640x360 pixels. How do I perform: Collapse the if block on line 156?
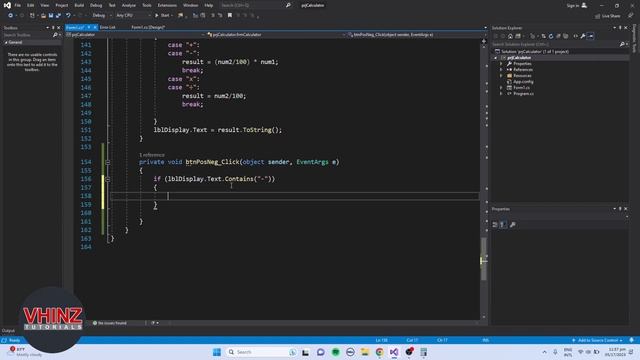108,179
